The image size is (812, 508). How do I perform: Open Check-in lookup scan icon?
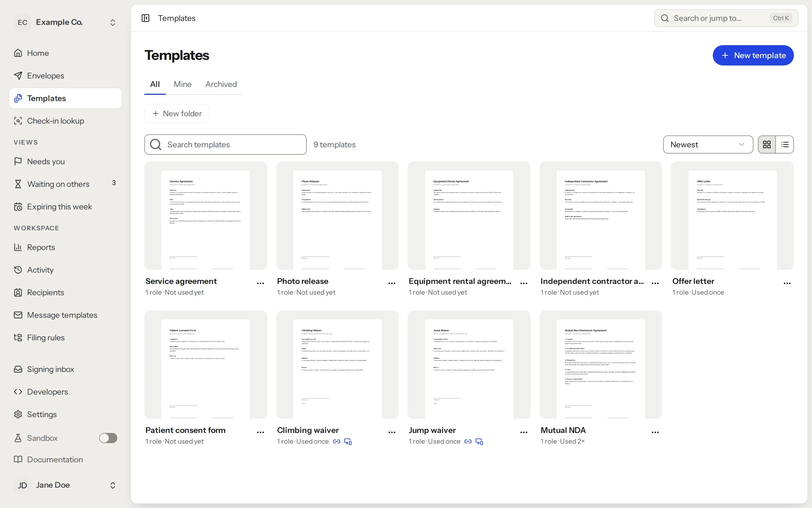click(18, 121)
